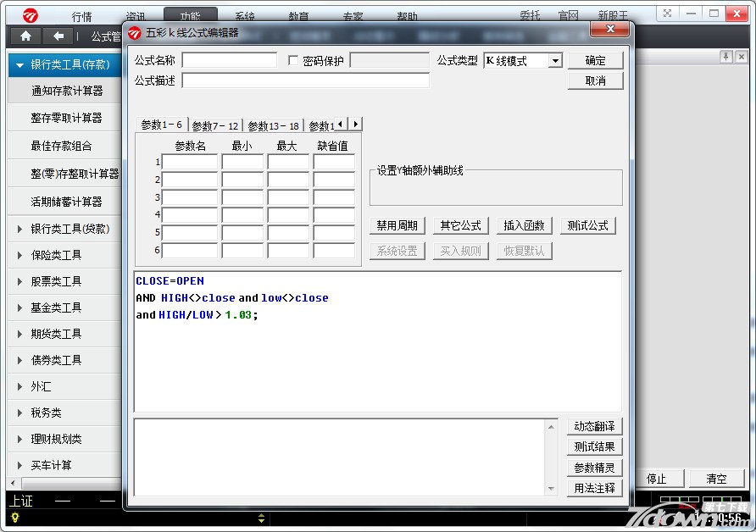756x532 pixels.
Task: Click the 其它公式 button
Action: coord(460,225)
